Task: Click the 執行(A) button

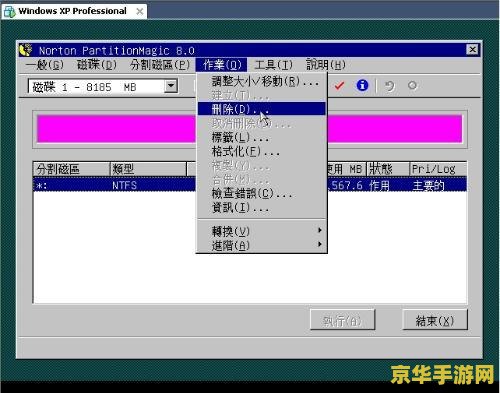Action: (x=342, y=320)
